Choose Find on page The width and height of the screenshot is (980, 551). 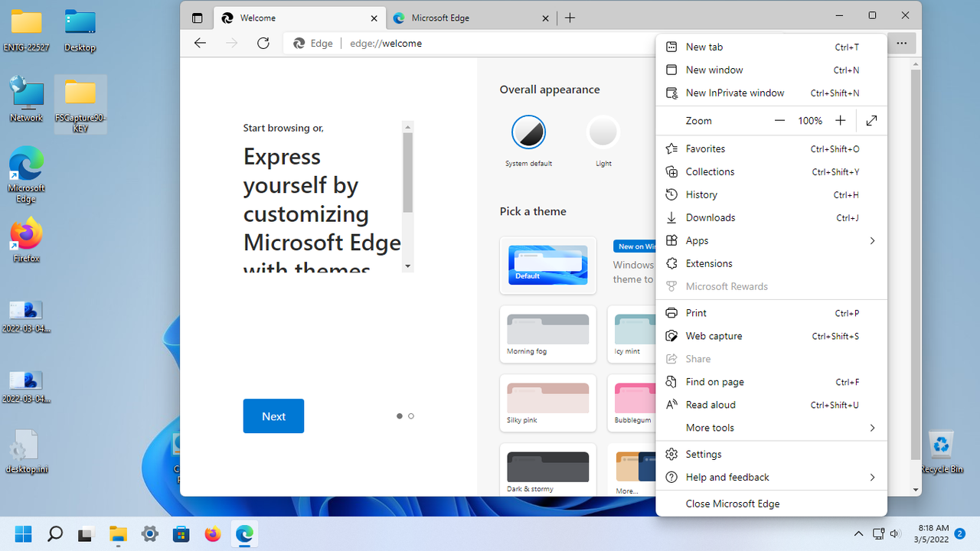[x=772, y=382]
